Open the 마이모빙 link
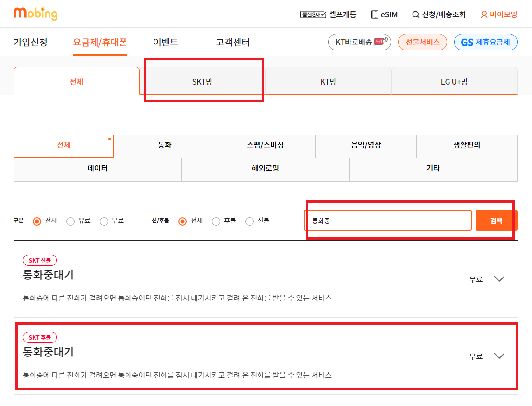 (503, 14)
